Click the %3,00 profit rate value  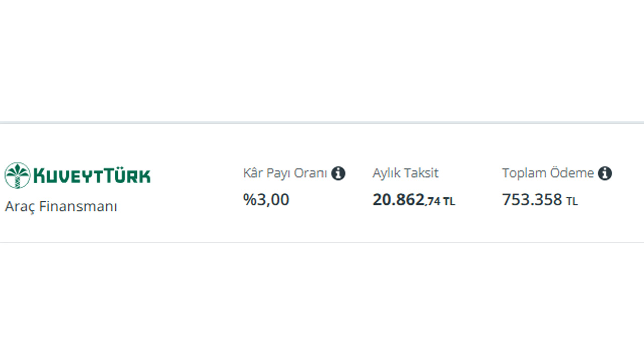[x=266, y=200]
